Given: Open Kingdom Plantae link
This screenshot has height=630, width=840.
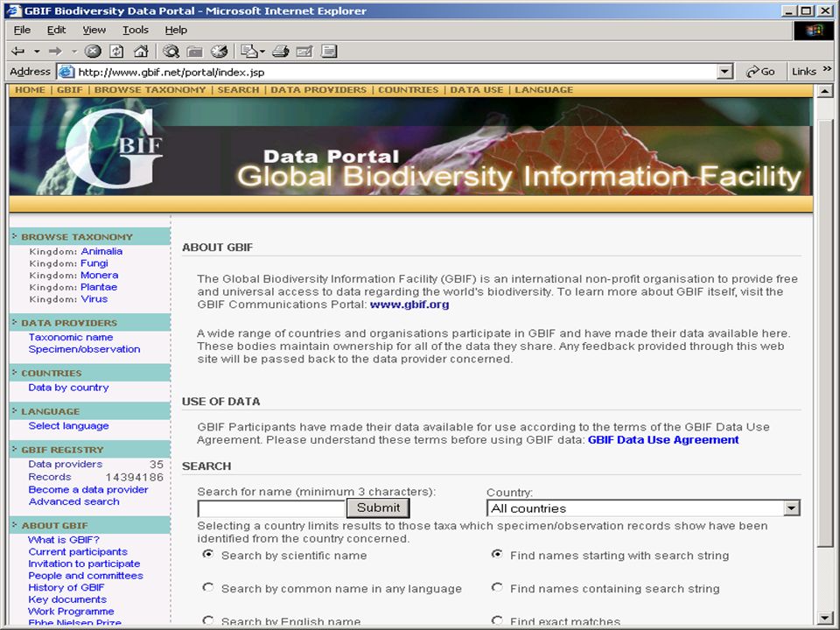Looking at the screenshot, I should [99, 287].
